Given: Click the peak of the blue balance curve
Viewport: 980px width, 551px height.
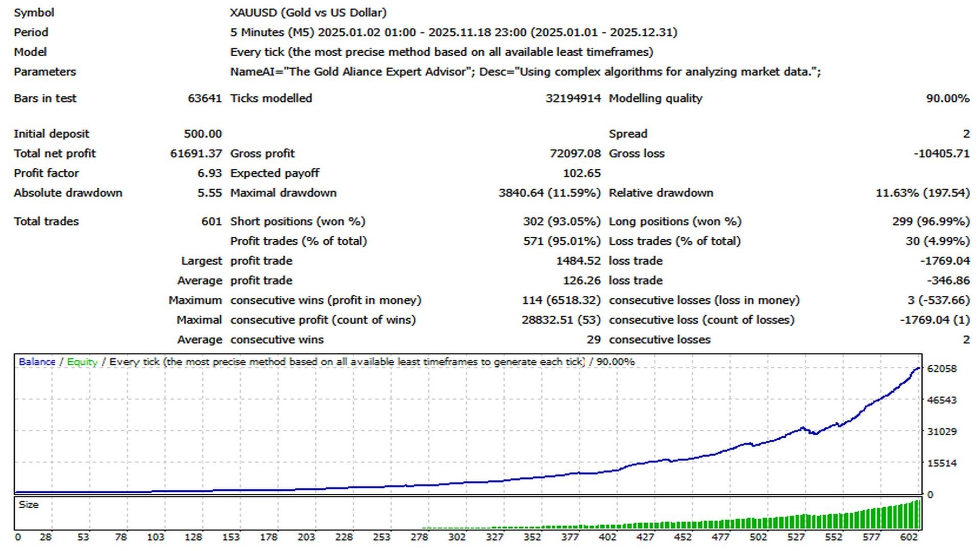Looking at the screenshot, I should 919,367.
